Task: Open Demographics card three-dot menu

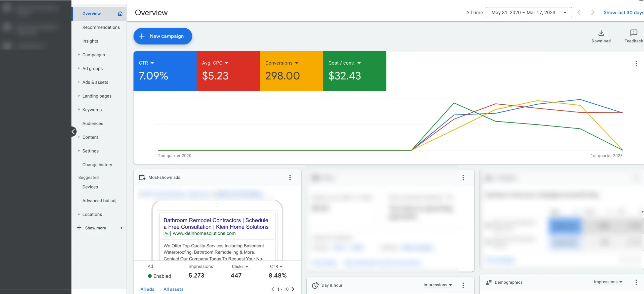Action: [636, 282]
